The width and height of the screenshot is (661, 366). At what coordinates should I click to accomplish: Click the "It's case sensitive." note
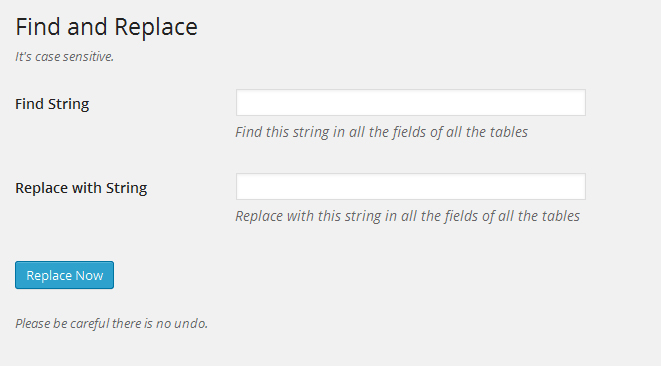click(x=64, y=57)
